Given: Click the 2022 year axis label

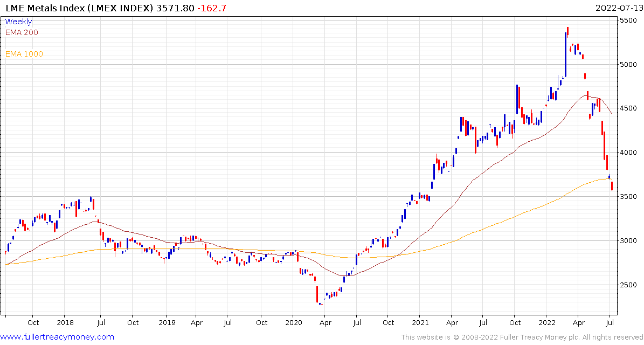Looking at the screenshot, I should pos(546,322).
